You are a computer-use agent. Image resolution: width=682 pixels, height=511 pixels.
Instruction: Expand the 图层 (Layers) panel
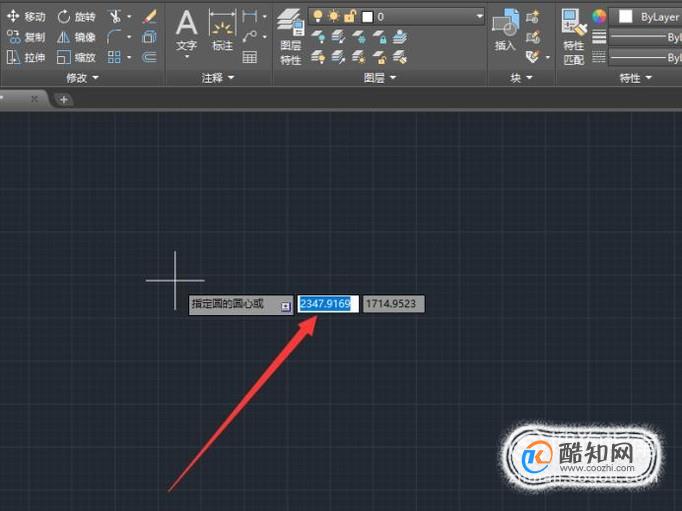380,78
